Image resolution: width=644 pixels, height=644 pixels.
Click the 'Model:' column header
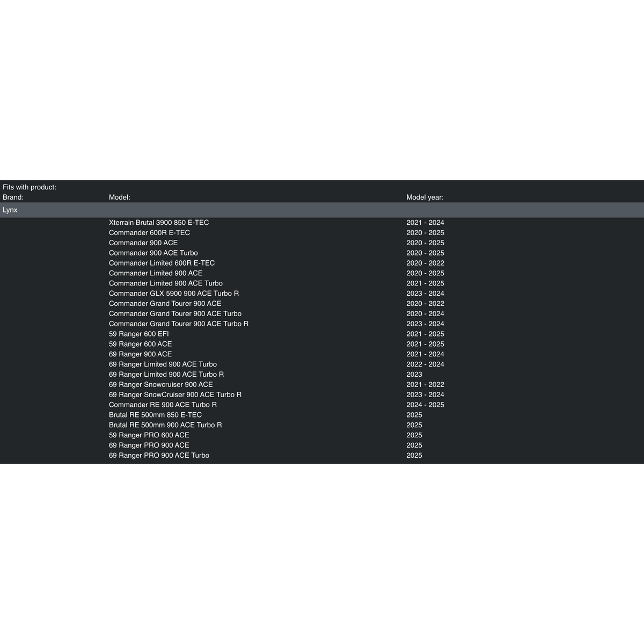[x=120, y=197]
